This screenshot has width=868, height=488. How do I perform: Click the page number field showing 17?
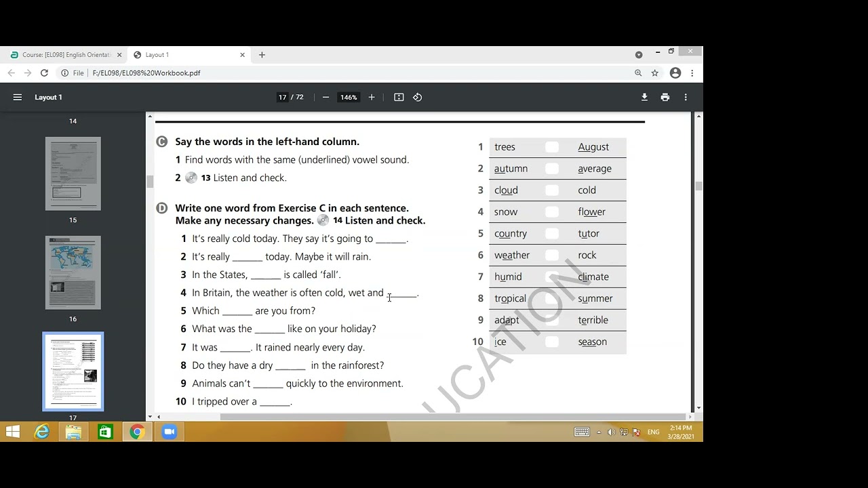click(282, 98)
